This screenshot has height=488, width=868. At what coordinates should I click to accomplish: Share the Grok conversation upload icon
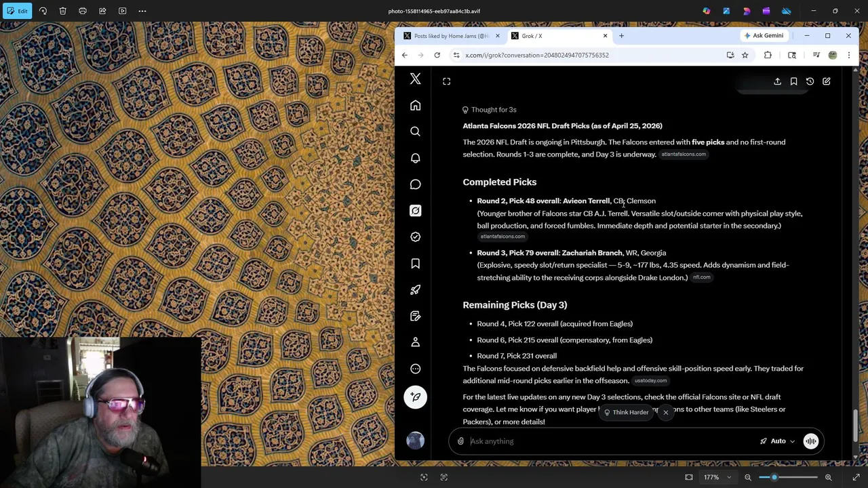(777, 81)
